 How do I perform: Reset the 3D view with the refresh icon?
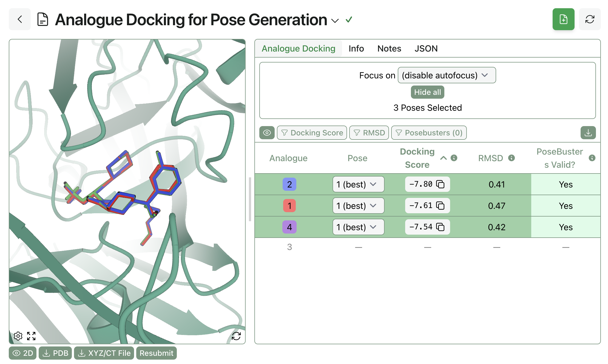pos(236,336)
